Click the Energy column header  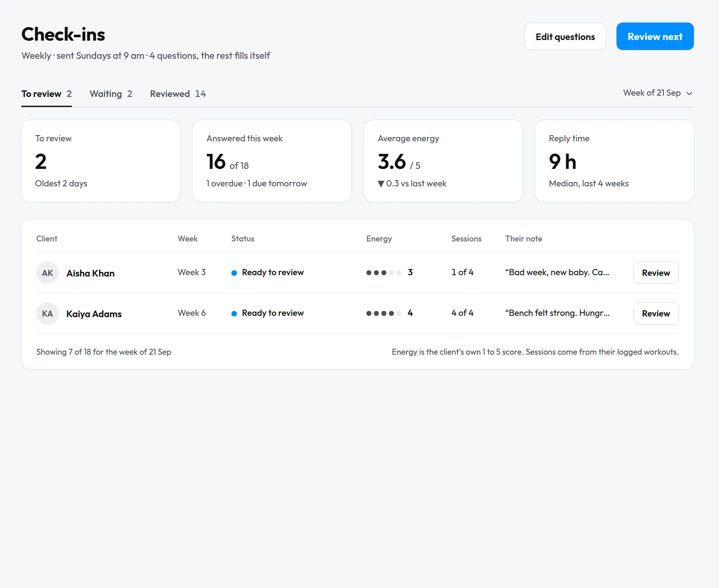(x=379, y=238)
